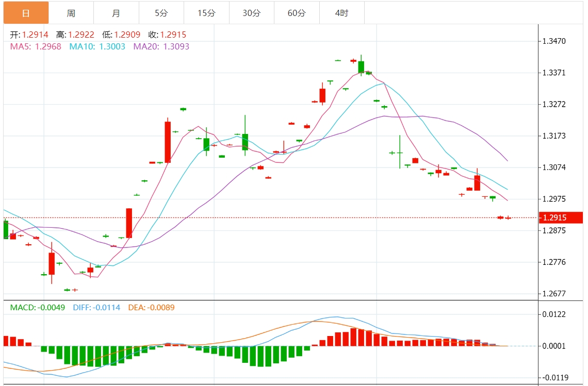
Task: Click the 1.3470 price axis label
Action: 554,41
